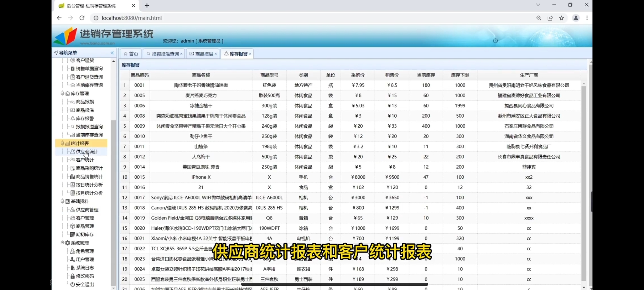Image resolution: width=644 pixels, height=290 pixels.
Task: Bookmark this page with star icon
Action: point(562,18)
